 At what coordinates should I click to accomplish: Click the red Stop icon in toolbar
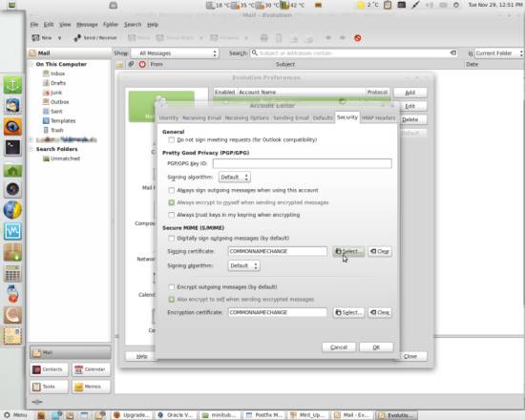(358, 38)
